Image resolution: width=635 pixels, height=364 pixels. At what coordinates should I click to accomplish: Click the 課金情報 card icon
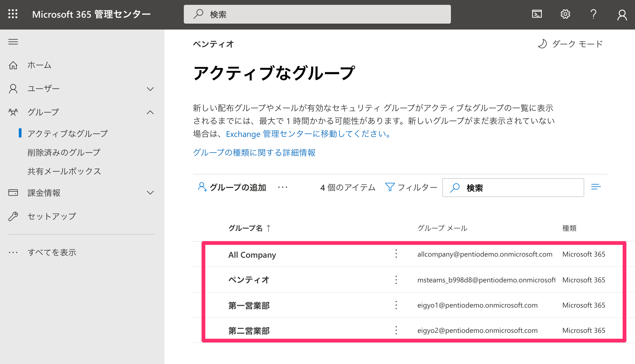[13, 193]
